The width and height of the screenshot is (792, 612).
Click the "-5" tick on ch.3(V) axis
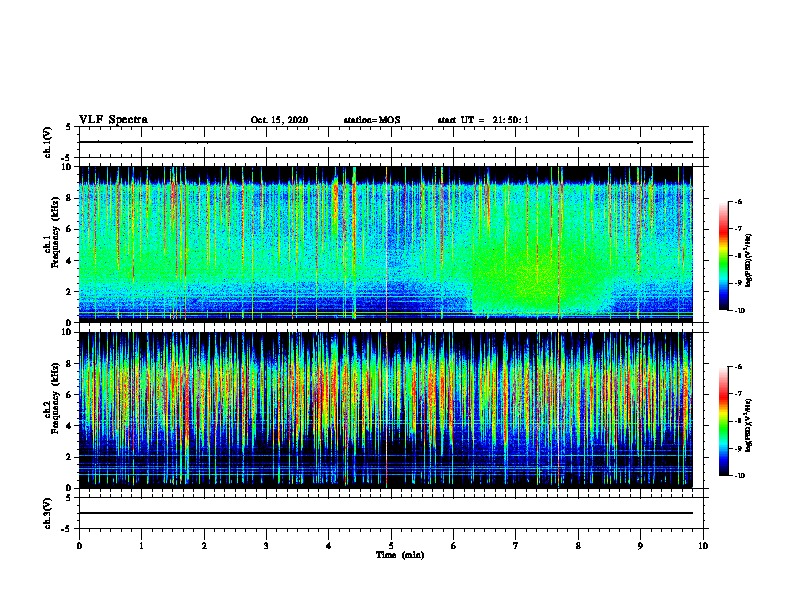(x=67, y=529)
